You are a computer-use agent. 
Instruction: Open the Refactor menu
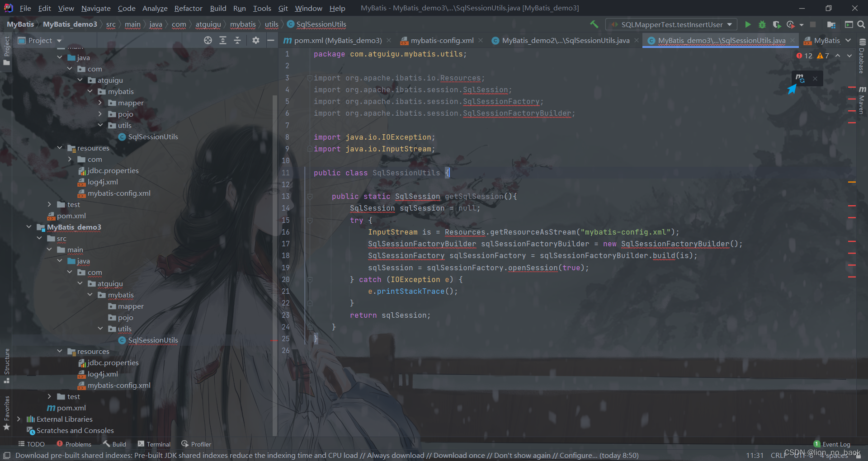click(x=188, y=8)
